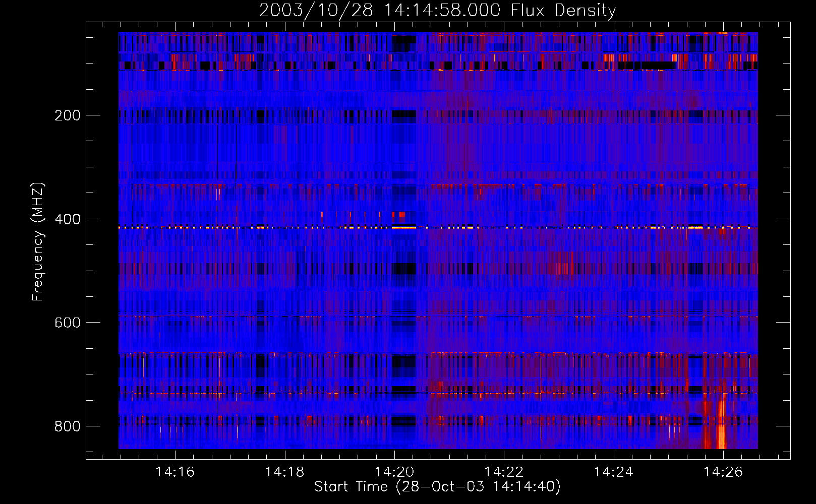Click the 14:24 time tick label
This screenshot has height=504, width=816.
point(613,472)
